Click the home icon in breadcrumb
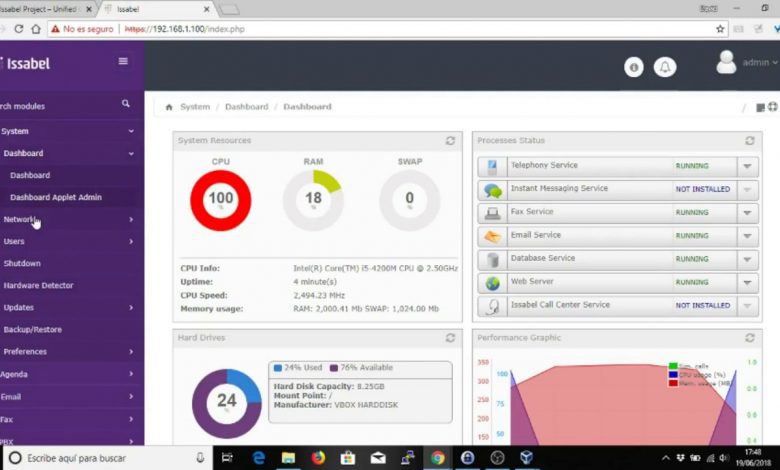 point(169,107)
